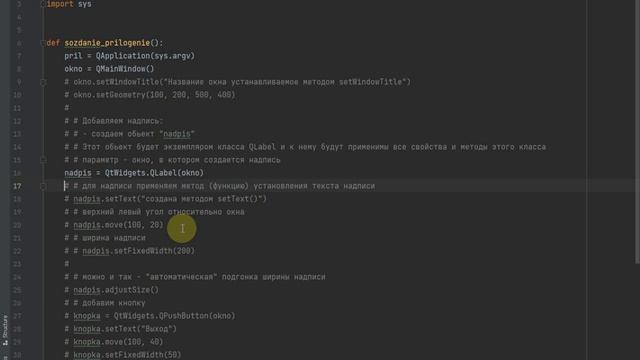Click comment 'верхний левый угол относительно окна'

click(x=154, y=212)
